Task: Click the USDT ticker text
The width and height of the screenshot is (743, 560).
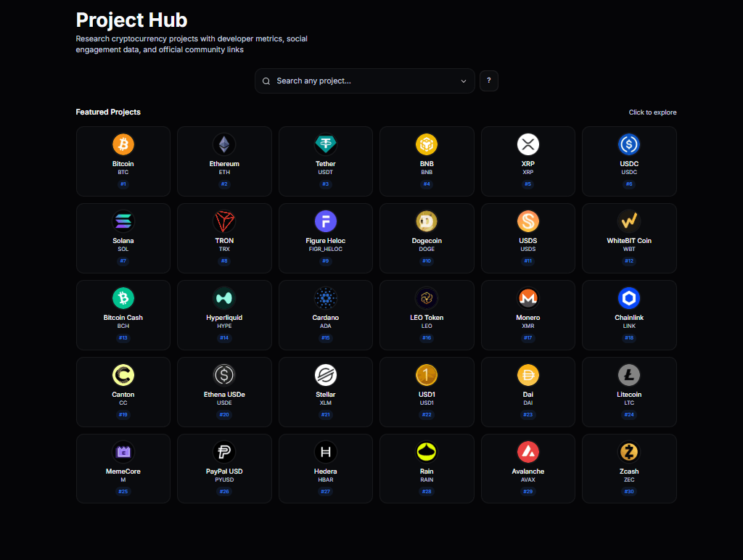Action: [326, 172]
